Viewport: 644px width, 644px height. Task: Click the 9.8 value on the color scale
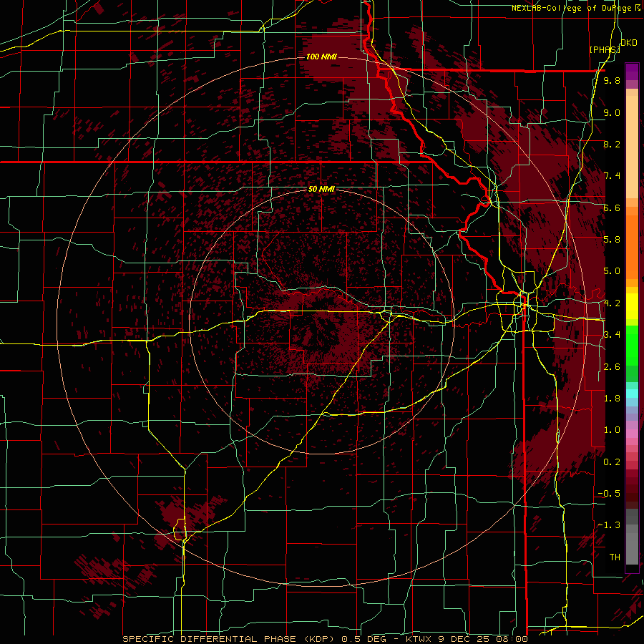612,81
